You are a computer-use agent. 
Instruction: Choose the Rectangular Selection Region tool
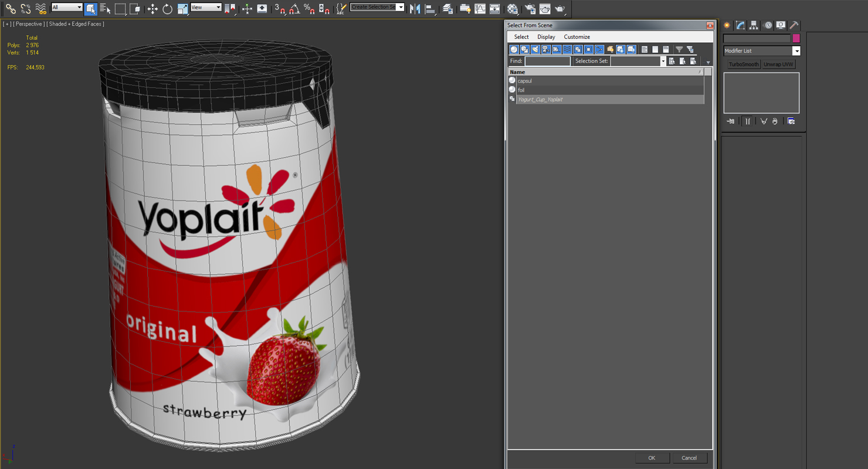click(x=120, y=9)
